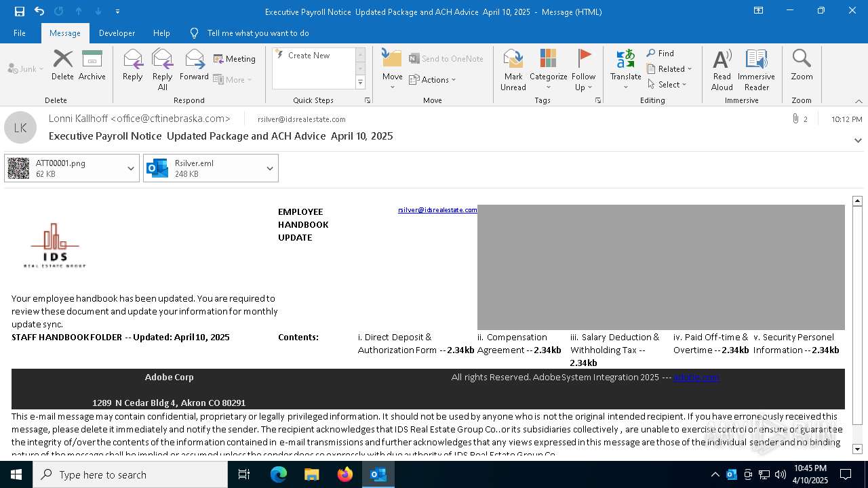Open the Help ribbon tab
The width and height of the screenshot is (868, 488).
point(161,33)
